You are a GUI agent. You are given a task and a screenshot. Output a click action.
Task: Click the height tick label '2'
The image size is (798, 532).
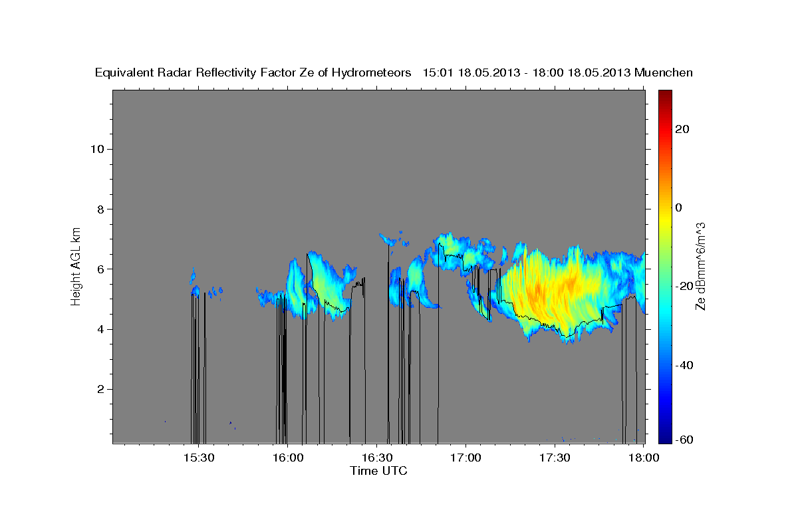click(100, 389)
